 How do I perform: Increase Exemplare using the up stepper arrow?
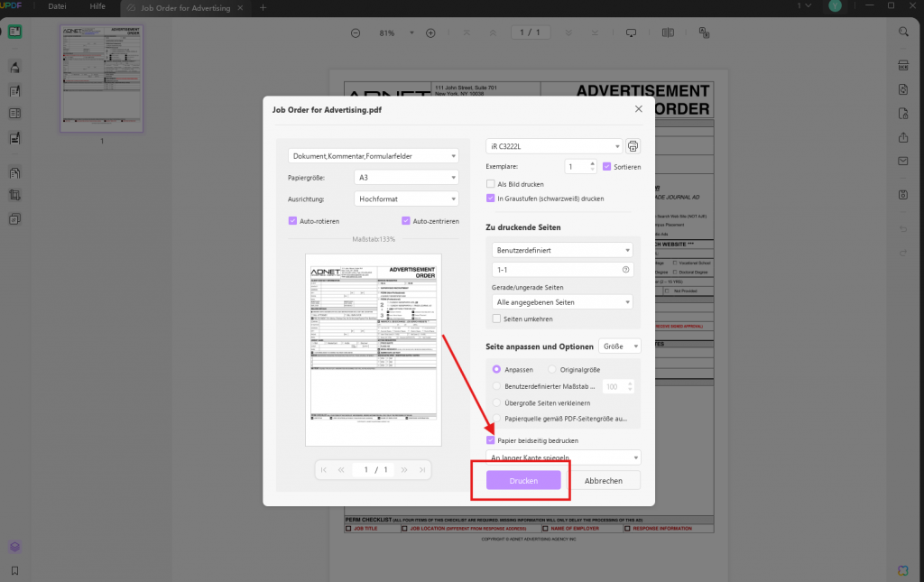[593, 162]
